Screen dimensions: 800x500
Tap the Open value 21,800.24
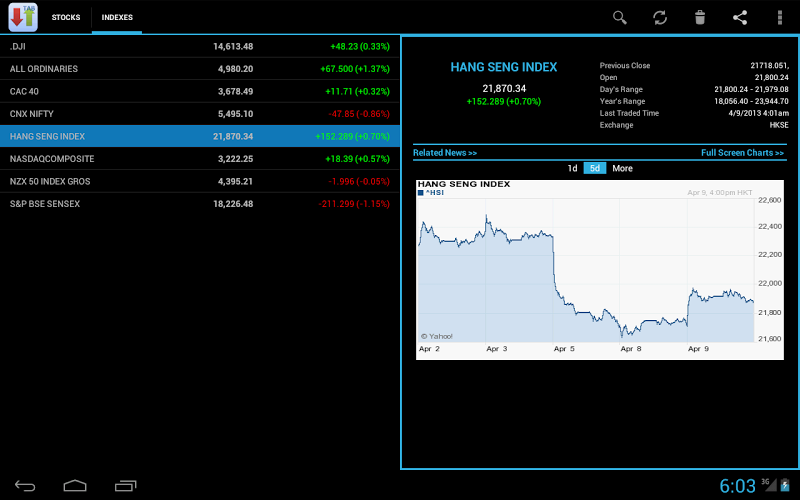point(771,78)
